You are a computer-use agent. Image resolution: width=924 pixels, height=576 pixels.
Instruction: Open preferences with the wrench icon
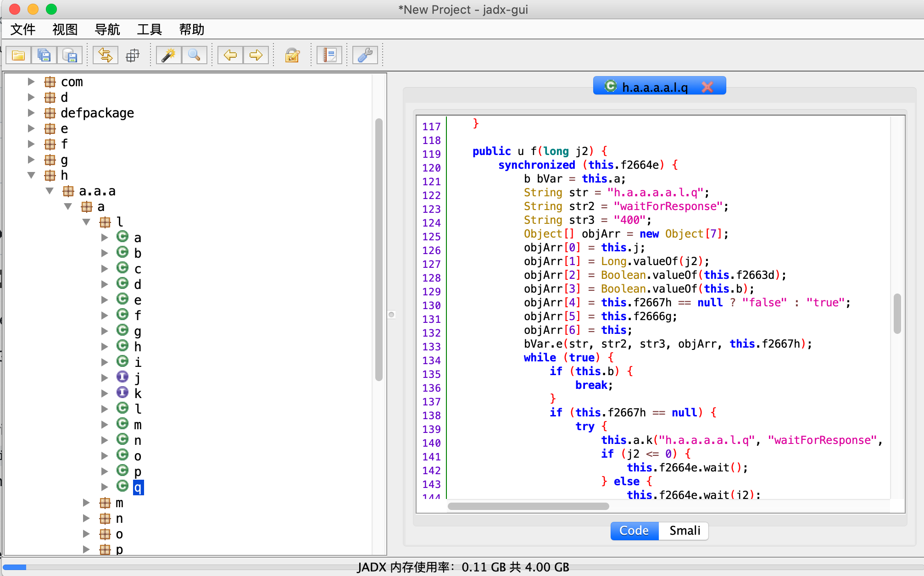point(365,55)
